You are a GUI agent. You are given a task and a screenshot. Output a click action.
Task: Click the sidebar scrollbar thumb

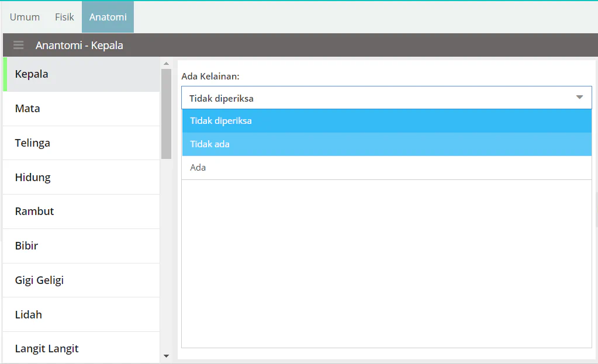coord(166,114)
